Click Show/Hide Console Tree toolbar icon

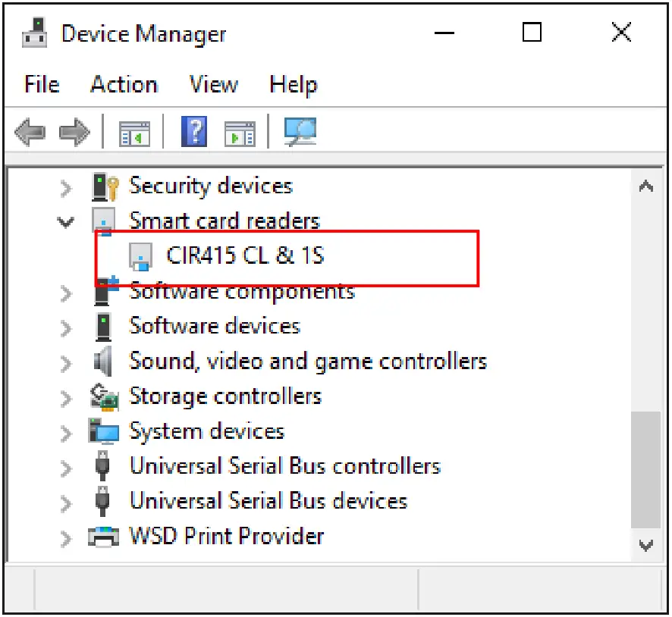(134, 133)
